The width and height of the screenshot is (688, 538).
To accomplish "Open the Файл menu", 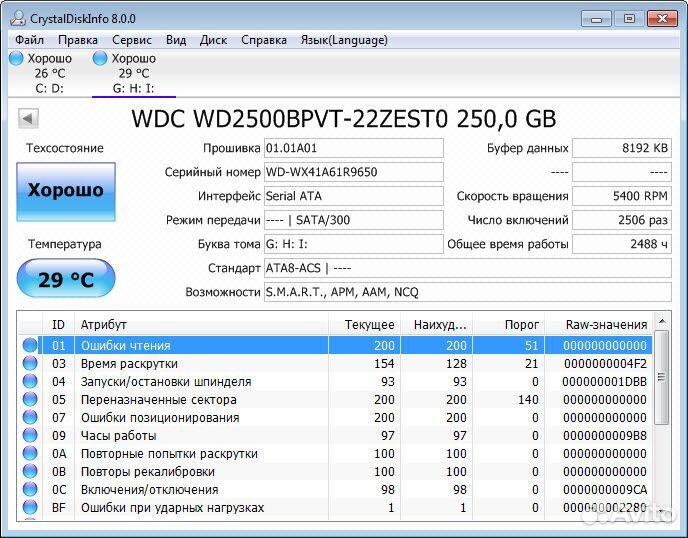I will click(x=29, y=40).
